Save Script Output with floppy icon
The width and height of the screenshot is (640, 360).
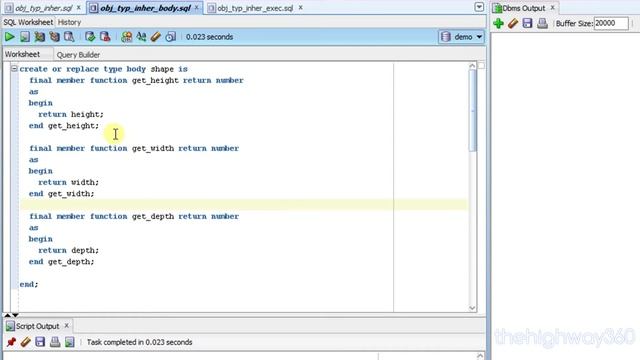coord(40,342)
